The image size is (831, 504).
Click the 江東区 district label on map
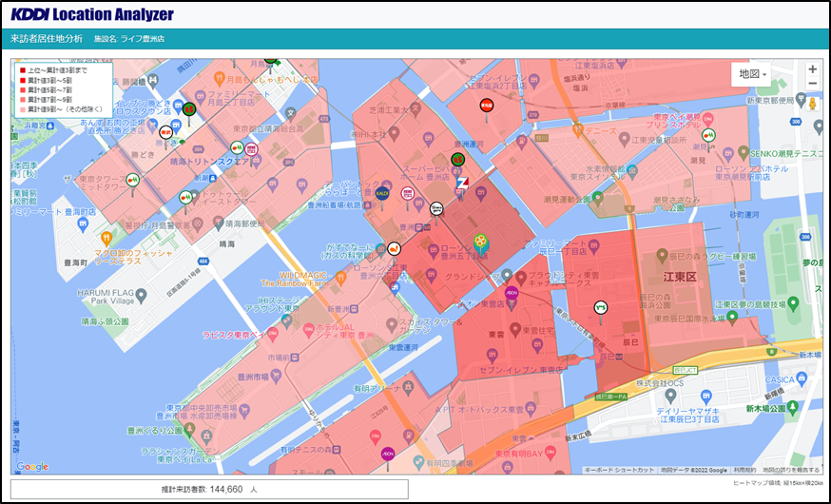pyautogui.click(x=681, y=276)
